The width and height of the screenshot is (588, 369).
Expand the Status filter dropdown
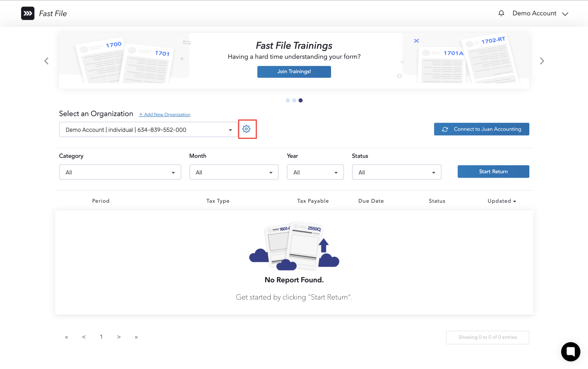tap(396, 172)
